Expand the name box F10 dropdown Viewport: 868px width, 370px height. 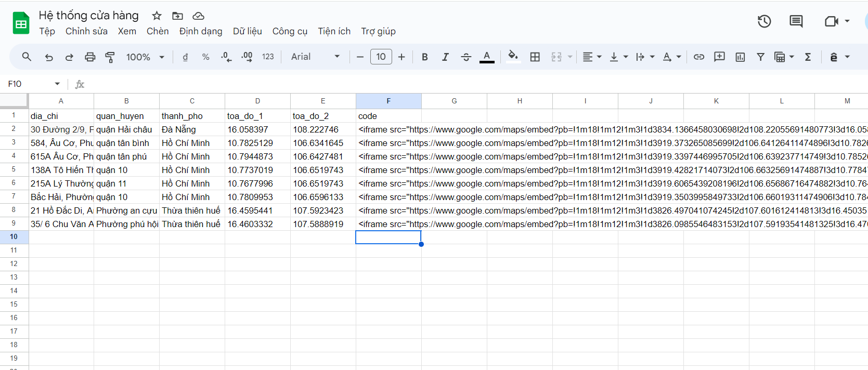[x=57, y=84]
